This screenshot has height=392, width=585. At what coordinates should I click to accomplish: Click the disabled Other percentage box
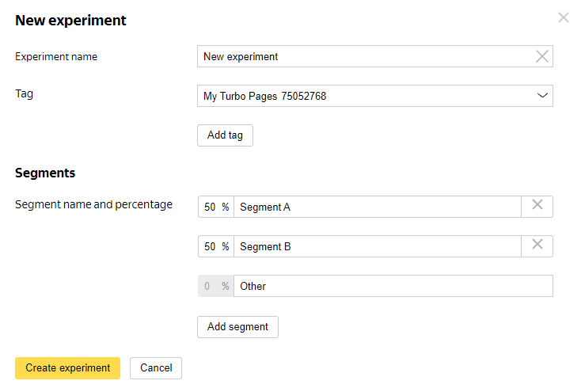tap(208, 286)
